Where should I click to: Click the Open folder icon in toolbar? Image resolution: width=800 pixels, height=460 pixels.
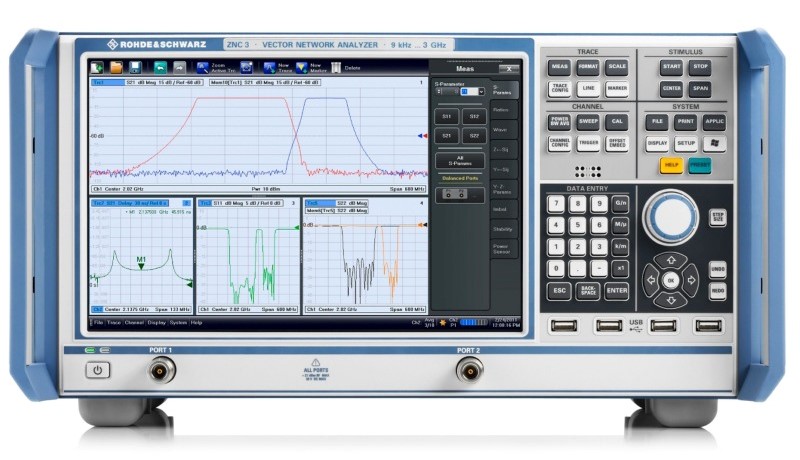click(x=116, y=68)
